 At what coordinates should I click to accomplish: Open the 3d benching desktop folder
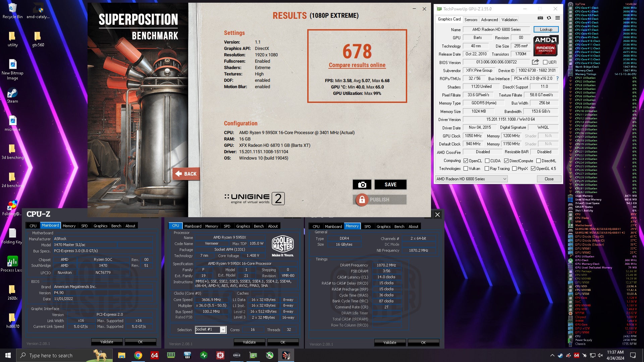pos(12,152)
